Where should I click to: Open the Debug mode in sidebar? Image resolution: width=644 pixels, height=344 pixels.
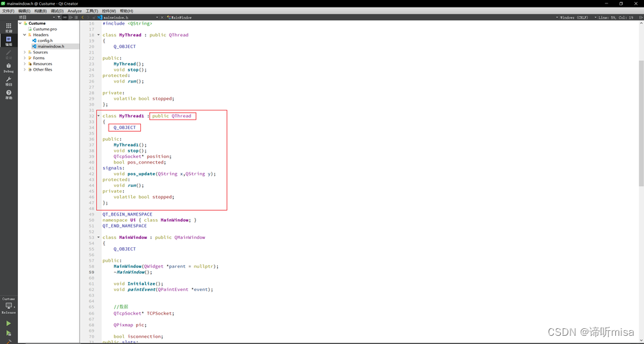(x=8, y=67)
